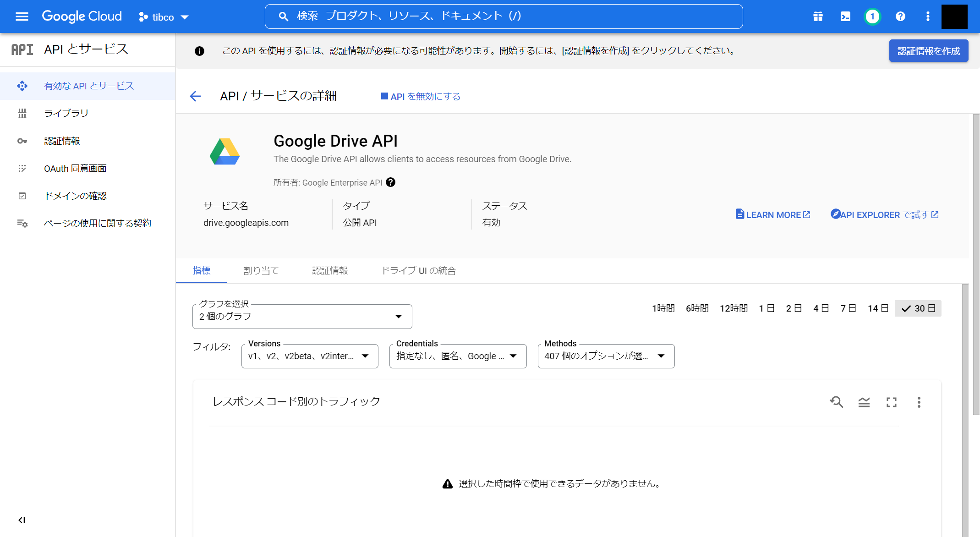980x537 pixels.
Task: Click the 認証情報を作成 button
Action: 929,51
